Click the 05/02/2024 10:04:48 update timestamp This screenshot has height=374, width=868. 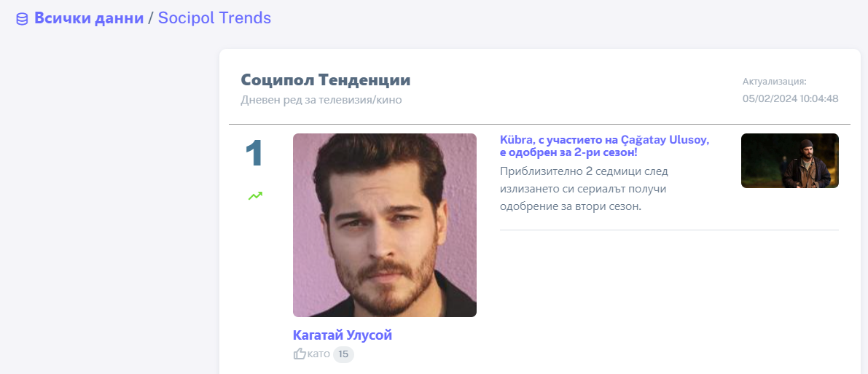pos(791,99)
